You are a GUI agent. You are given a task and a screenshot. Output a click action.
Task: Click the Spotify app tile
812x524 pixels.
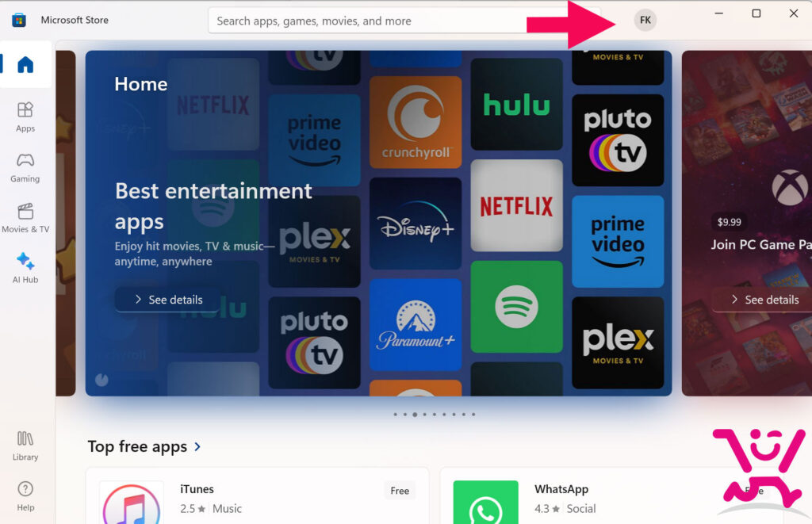coord(516,307)
